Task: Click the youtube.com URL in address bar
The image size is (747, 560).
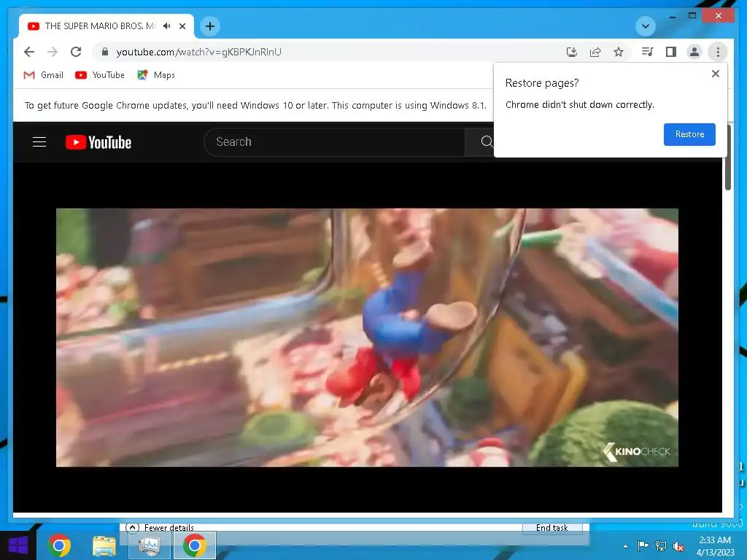Action: (198, 52)
